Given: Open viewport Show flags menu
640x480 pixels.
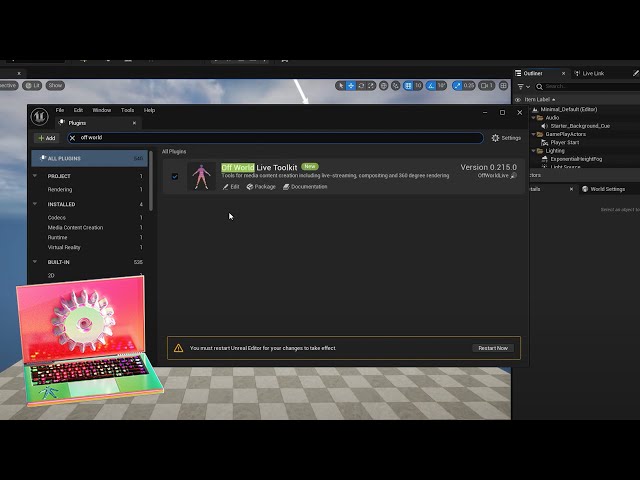Looking at the screenshot, I should [55, 86].
